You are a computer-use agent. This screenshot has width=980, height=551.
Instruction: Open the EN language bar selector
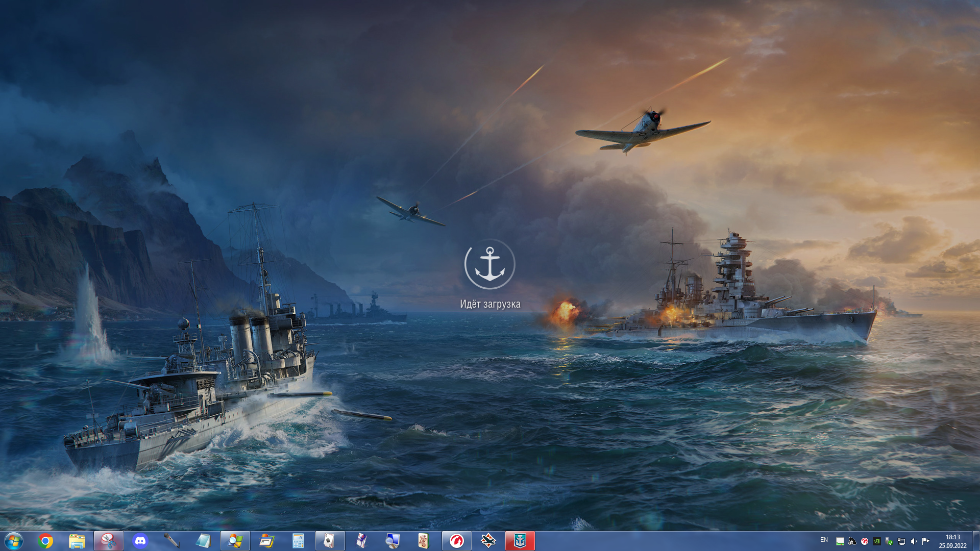tap(824, 540)
